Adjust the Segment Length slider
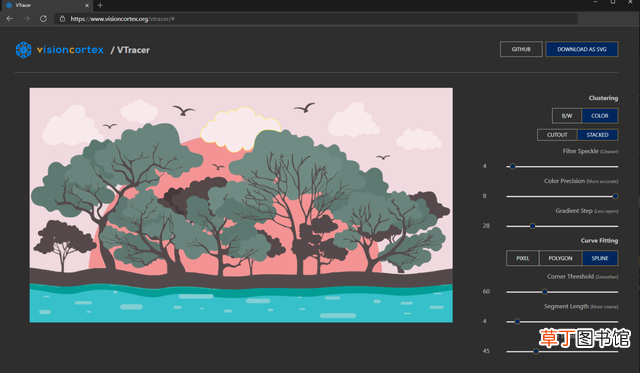 click(x=562, y=322)
